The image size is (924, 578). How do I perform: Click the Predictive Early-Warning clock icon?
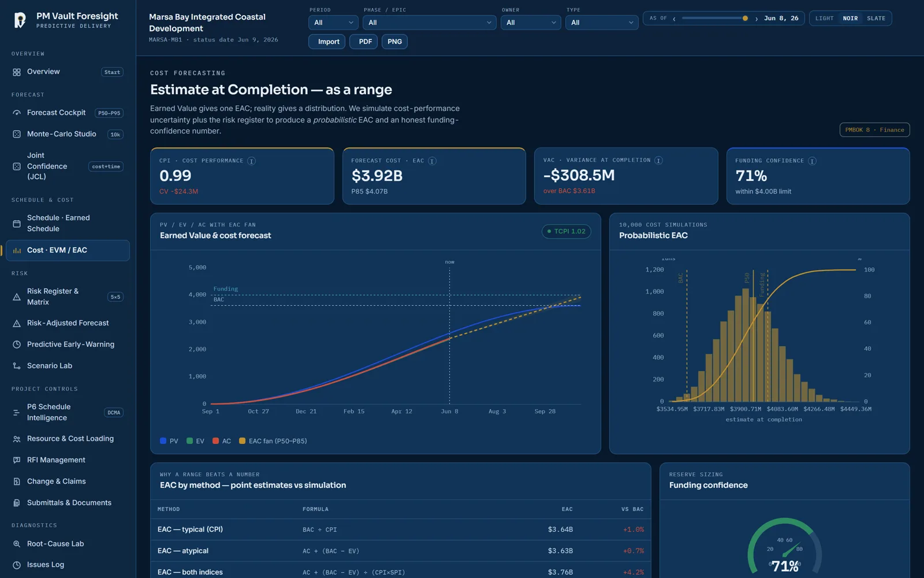click(x=17, y=344)
